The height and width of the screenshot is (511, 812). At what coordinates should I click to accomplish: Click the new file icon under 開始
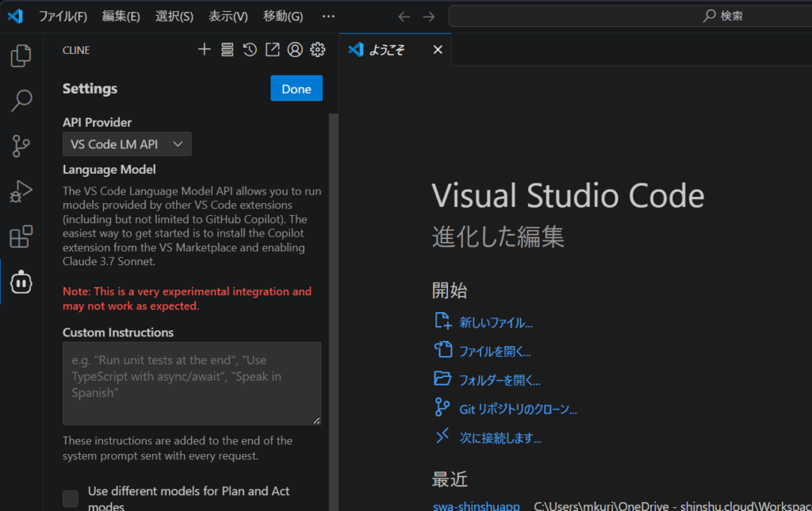[x=442, y=321]
